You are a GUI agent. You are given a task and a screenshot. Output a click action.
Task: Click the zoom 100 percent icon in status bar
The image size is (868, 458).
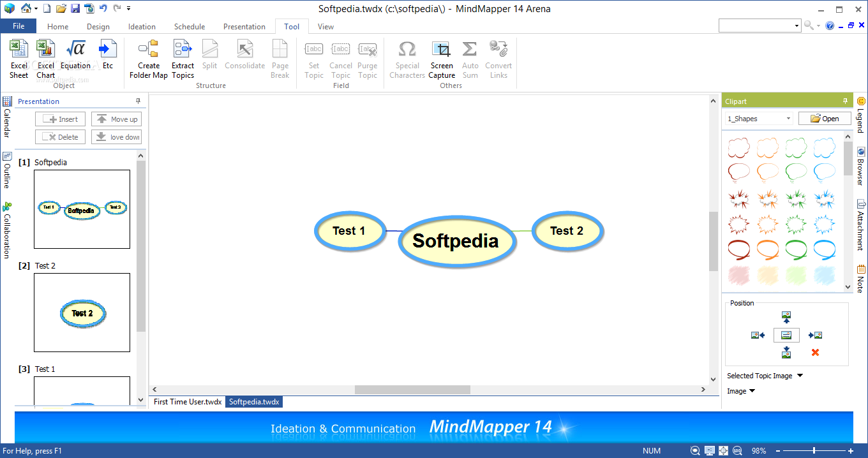click(x=737, y=451)
